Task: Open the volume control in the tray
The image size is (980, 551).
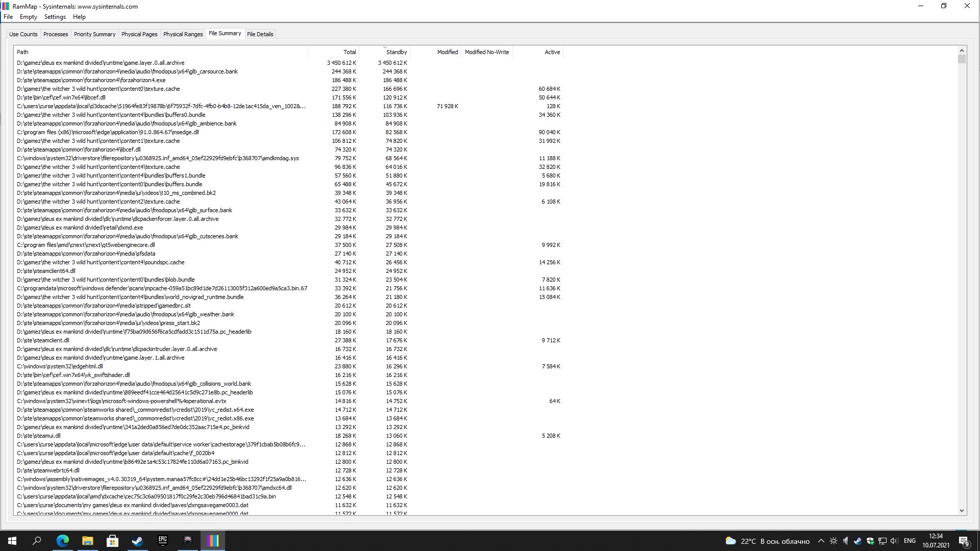Action: [x=894, y=541]
